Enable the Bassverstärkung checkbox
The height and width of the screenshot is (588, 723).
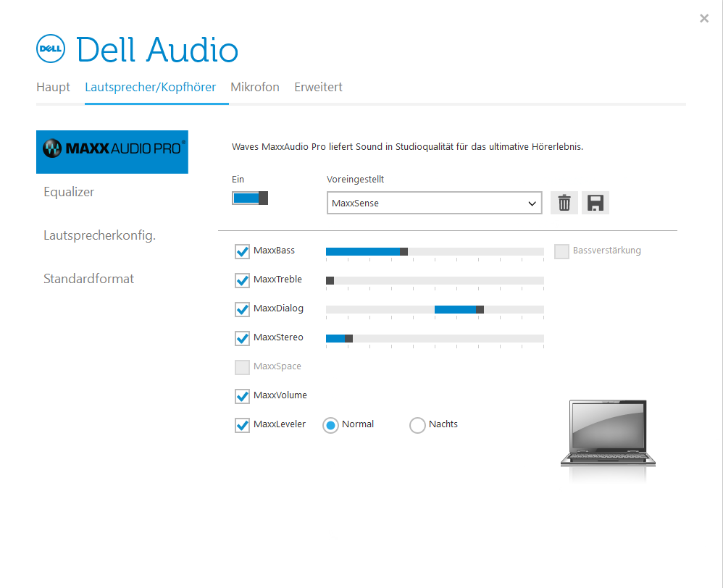pyautogui.click(x=561, y=251)
